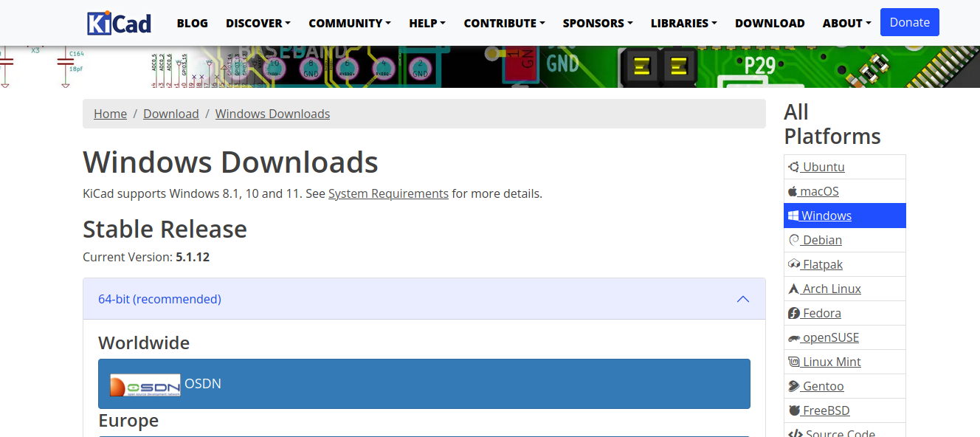The height and width of the screenshot is (437, 980).
Task: Click the FreeBSD icon
Action: click(x=794, y=410)
